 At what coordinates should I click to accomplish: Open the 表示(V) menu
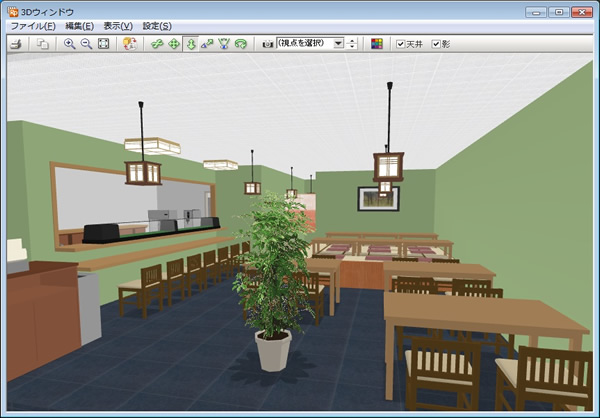(x=120, y=25)
